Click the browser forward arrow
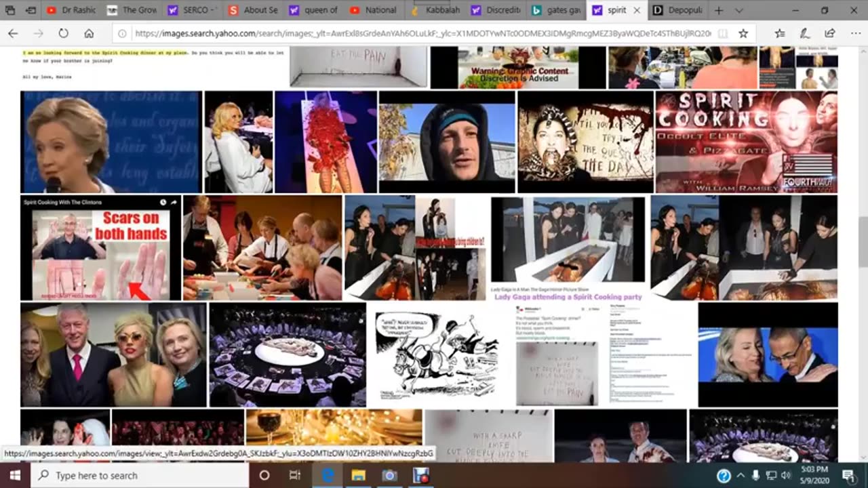Viewport: 868px width, 488px height. (38, 33)
